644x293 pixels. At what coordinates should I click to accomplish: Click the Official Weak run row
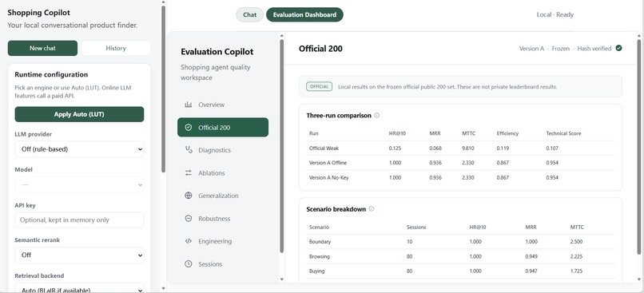coord(461,148)
